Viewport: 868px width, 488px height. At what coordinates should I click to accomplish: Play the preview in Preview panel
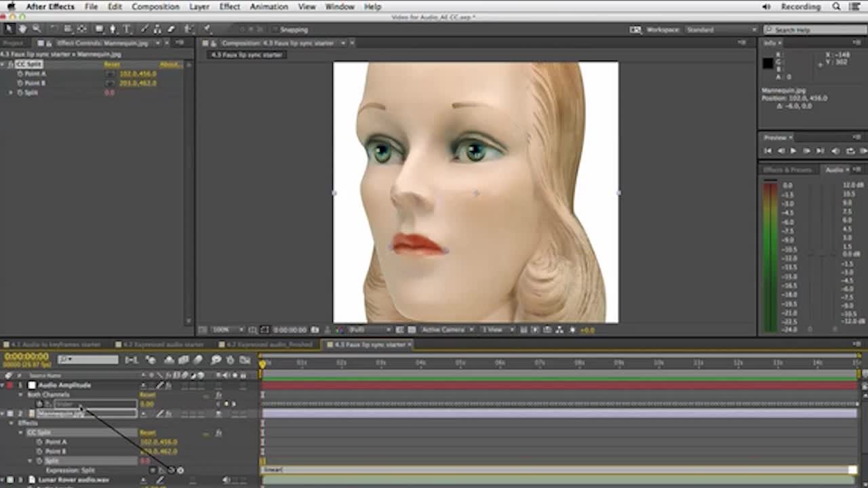793,150
